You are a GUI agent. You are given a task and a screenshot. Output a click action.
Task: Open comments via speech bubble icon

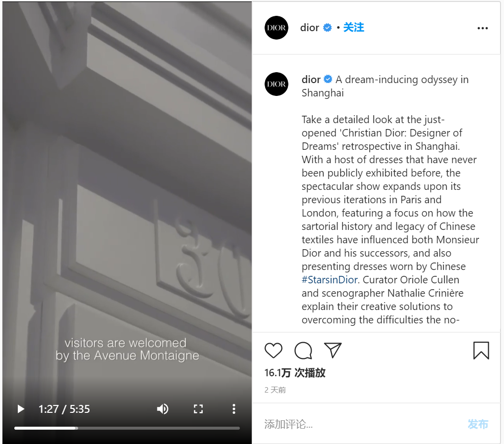(x=303, y=350)
